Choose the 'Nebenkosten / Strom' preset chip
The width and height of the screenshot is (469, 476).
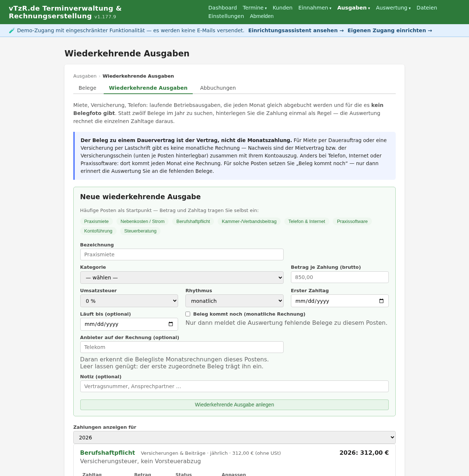coord(143,222)
